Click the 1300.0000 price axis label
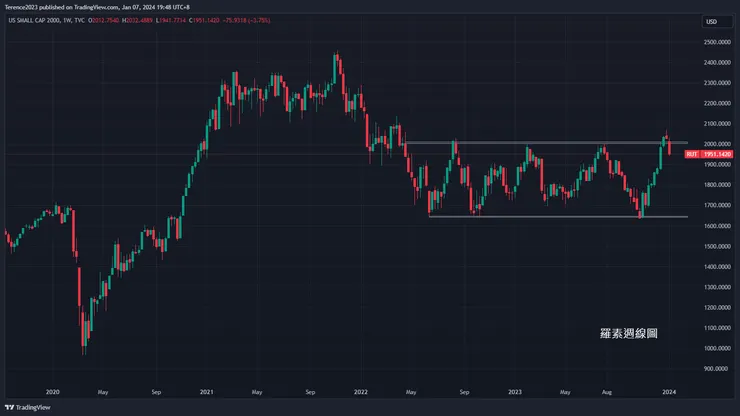This screenshot has height=416, width=740. (x=717, y=287)
